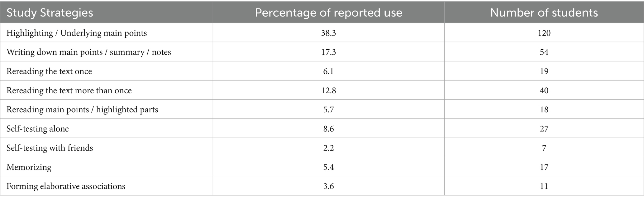Click the 27 students cell
Screen dimensions: 644x201
pos(544,129)
